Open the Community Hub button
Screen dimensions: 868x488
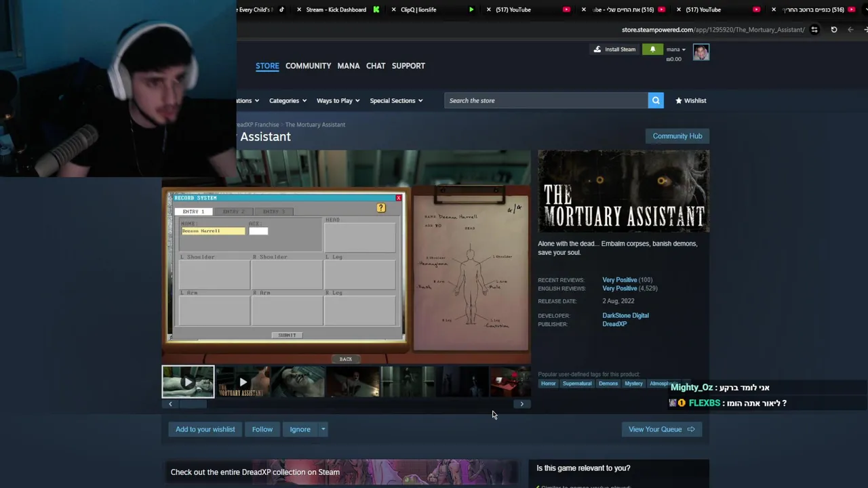pos(677,136)
